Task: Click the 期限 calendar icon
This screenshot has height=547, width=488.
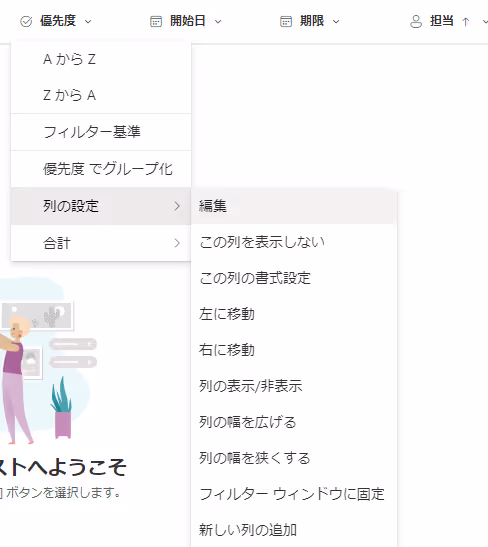Action: (286, 22)
